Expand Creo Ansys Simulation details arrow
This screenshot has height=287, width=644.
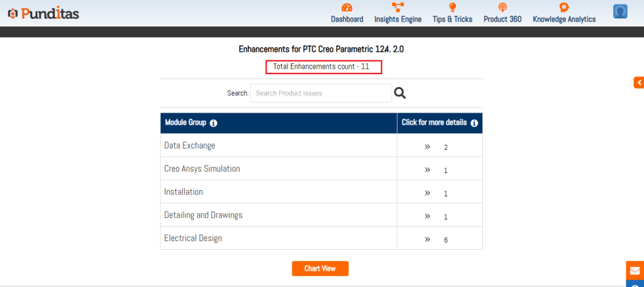click(427, 169)
